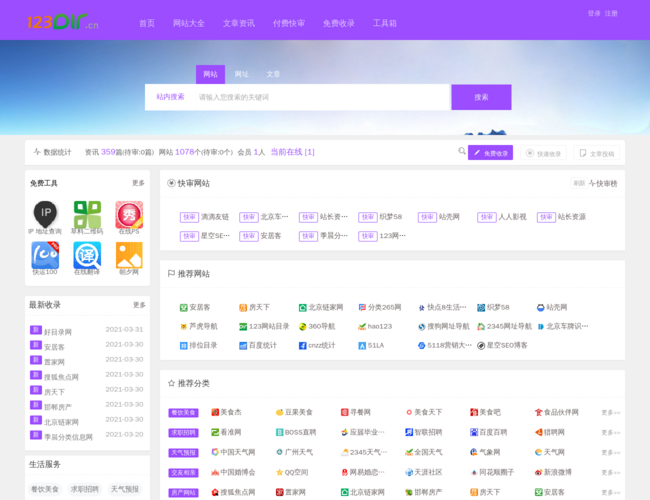Open 2345网址导航 site link
650x500 pixels.
(x=504, y=326)
